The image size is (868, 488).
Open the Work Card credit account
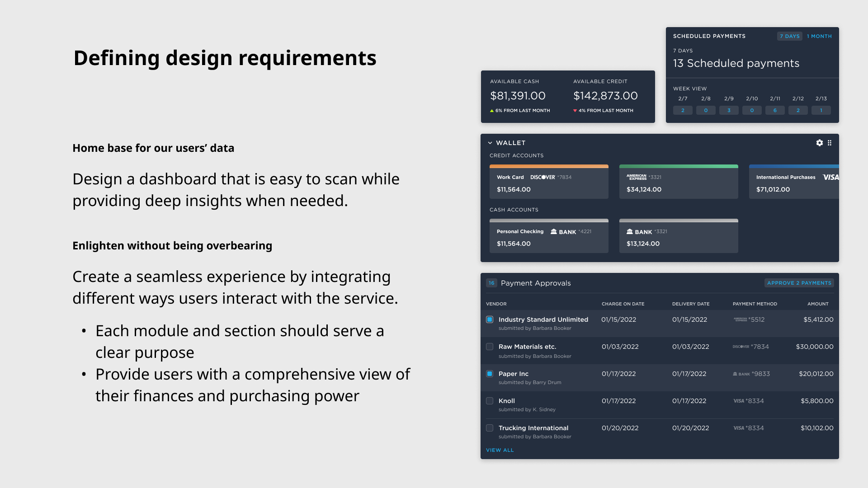pos(549,182)
